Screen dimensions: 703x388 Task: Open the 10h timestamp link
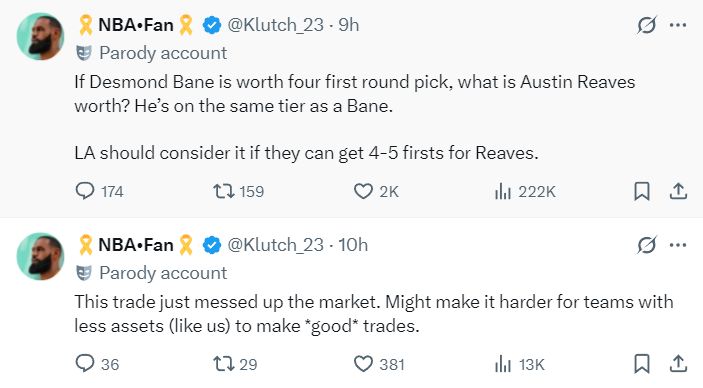pyautogui.click(x=353, y=245)
